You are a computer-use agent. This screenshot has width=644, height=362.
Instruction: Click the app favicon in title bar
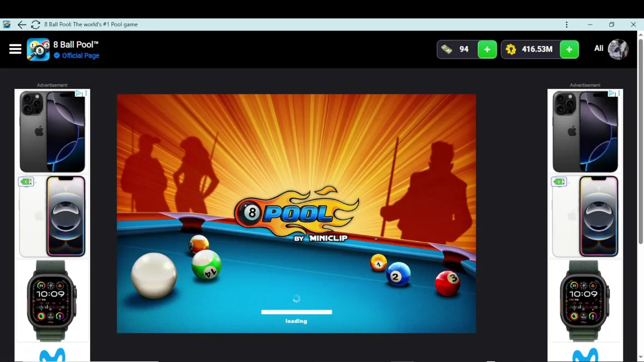pos(7,24)
